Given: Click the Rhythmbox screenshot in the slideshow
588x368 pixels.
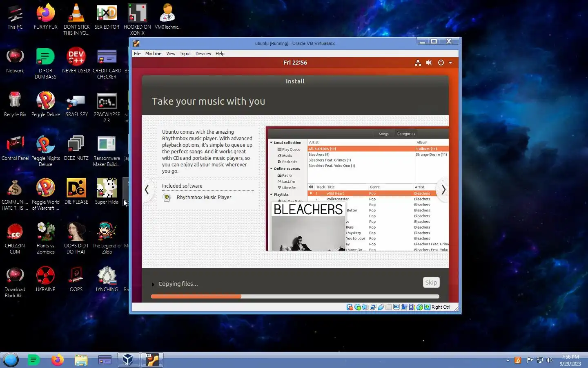Looking at the screenshot, I should point(357,188).
